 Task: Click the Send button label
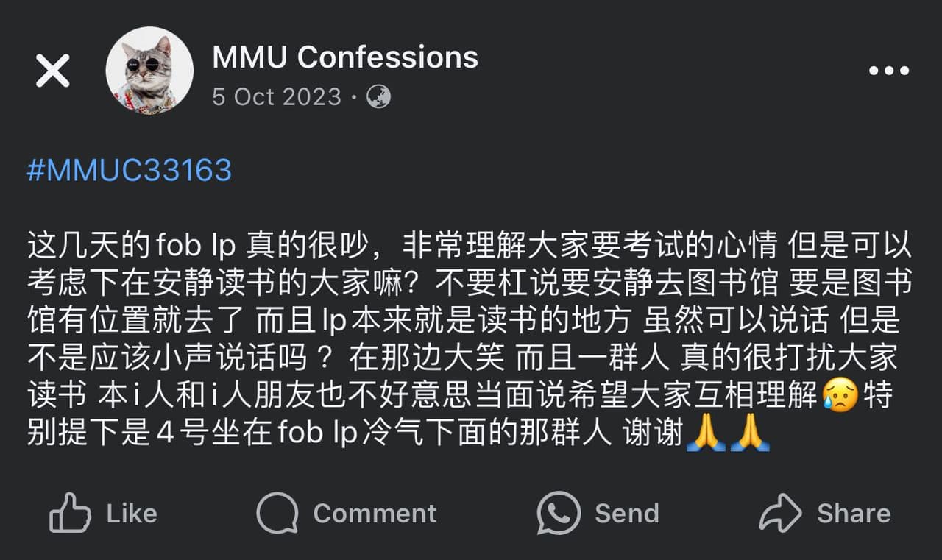pos(626,514)
